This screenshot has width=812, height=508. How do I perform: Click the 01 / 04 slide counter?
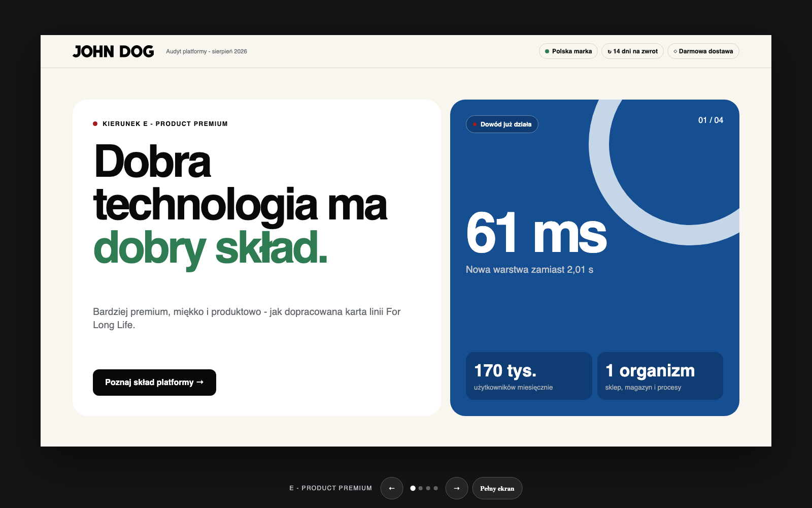click(710, 120)
